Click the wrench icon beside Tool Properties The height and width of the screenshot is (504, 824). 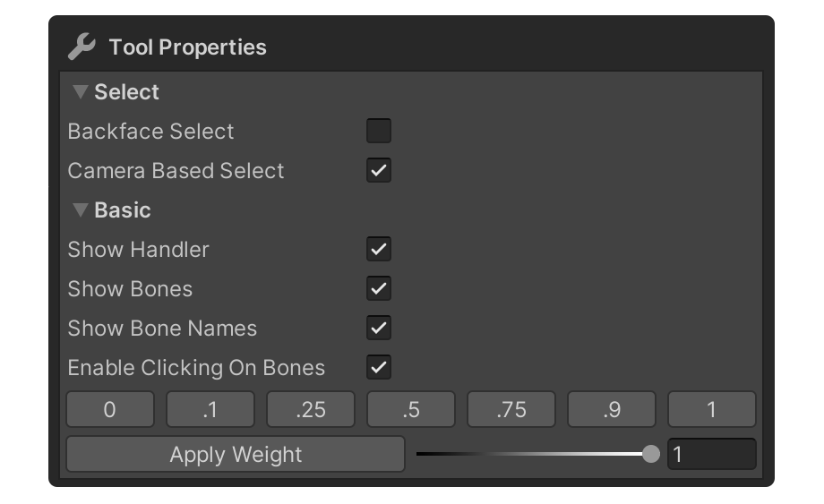click(x=82, y=47)
